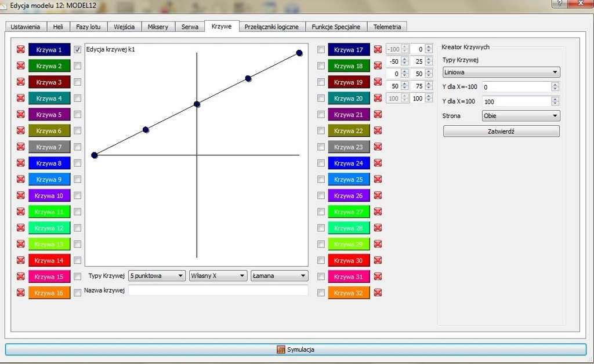Switch to the Miksery tab

pos(158,27)
